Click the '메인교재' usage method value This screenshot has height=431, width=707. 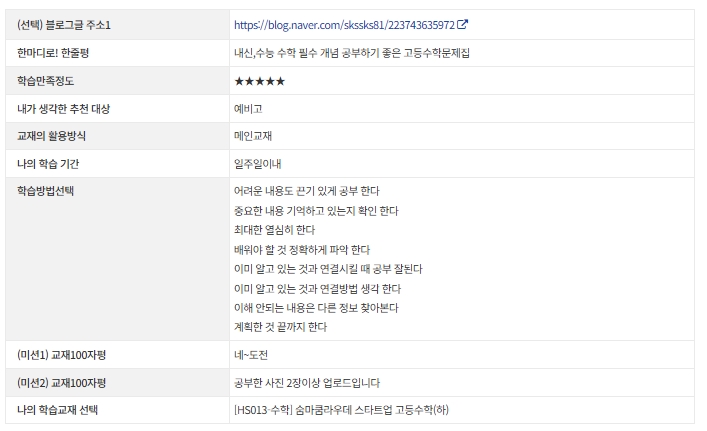(253, 135)
